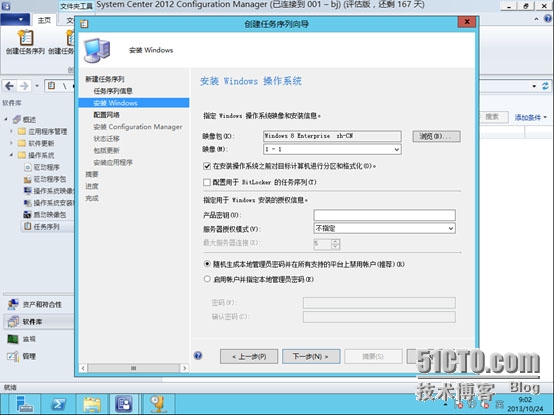554x415 pixels.
Task: Collapse the 概述 tree node
Action: [x=6, y=119]
